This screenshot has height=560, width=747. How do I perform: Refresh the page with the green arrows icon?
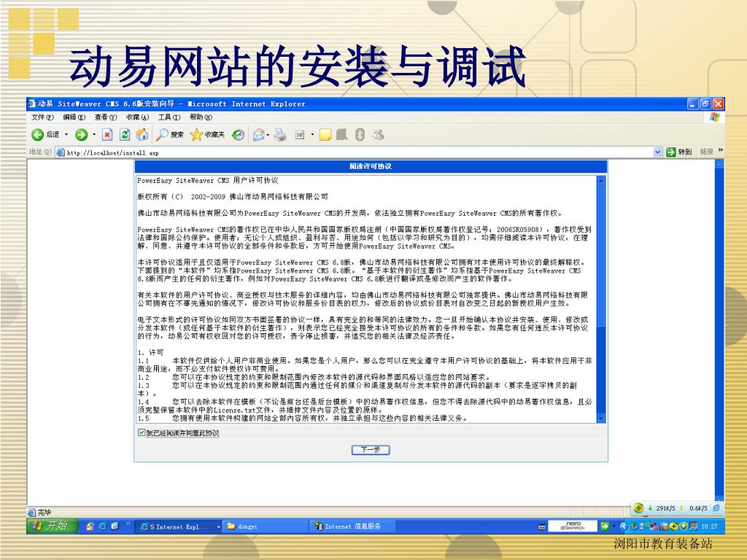pos(125,135)
